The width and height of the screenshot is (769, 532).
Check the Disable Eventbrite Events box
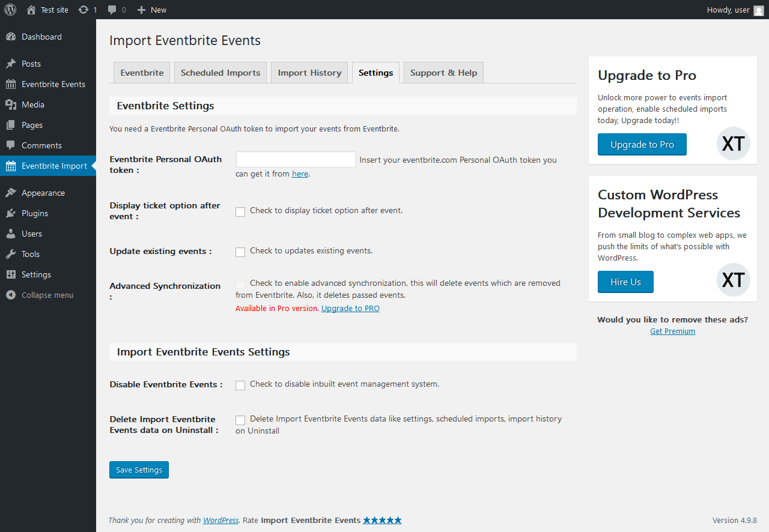240,385
